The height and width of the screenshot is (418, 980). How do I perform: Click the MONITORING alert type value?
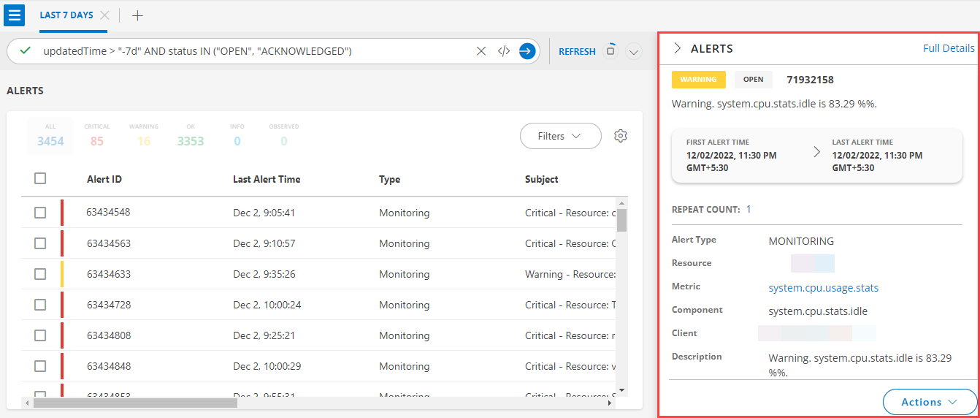pyautogui.click(x=801, y=241)
